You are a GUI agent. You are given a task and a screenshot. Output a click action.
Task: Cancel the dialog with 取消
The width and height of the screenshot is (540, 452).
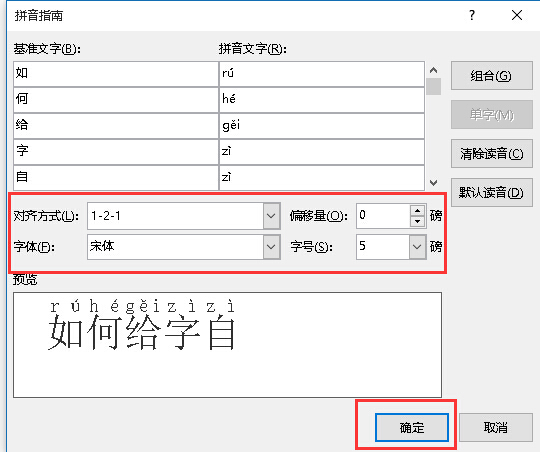(x=496, y=427)
